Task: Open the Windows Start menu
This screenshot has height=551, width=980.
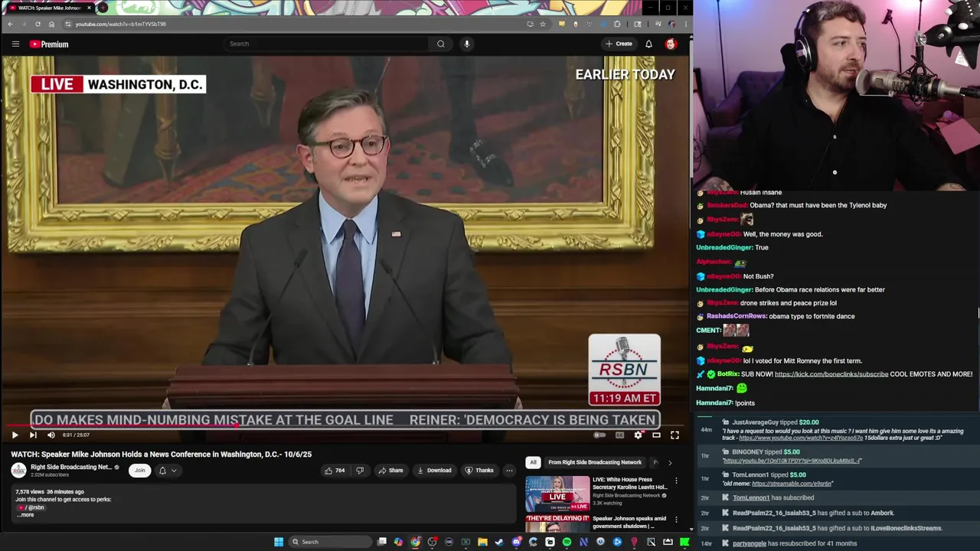Action: coord(279,542)
